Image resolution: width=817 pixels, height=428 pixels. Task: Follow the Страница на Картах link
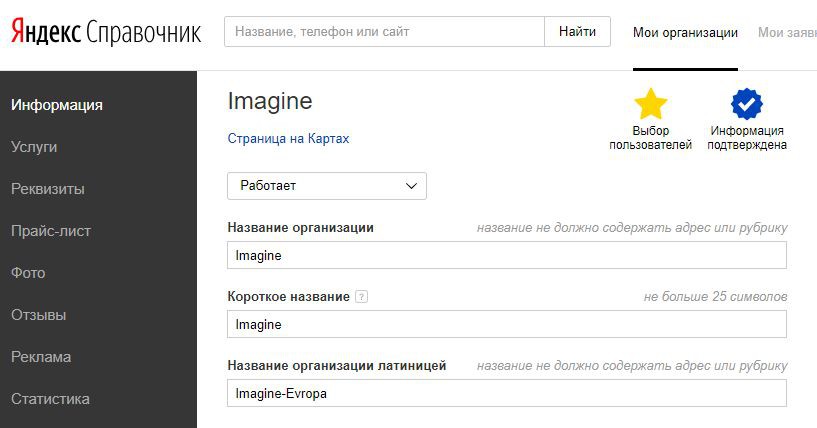tap(288, 139)
